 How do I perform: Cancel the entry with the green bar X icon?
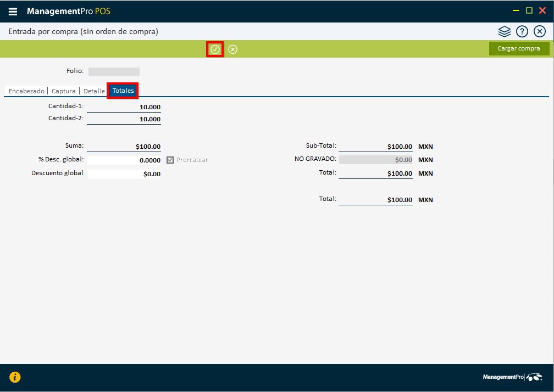[232, 49]
